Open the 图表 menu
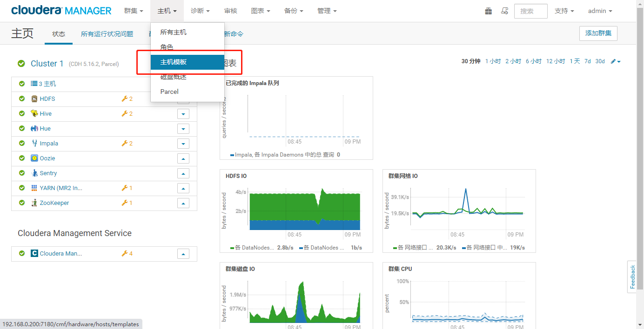The width and height of the screenshot is (644, 329). pos(260,11)
